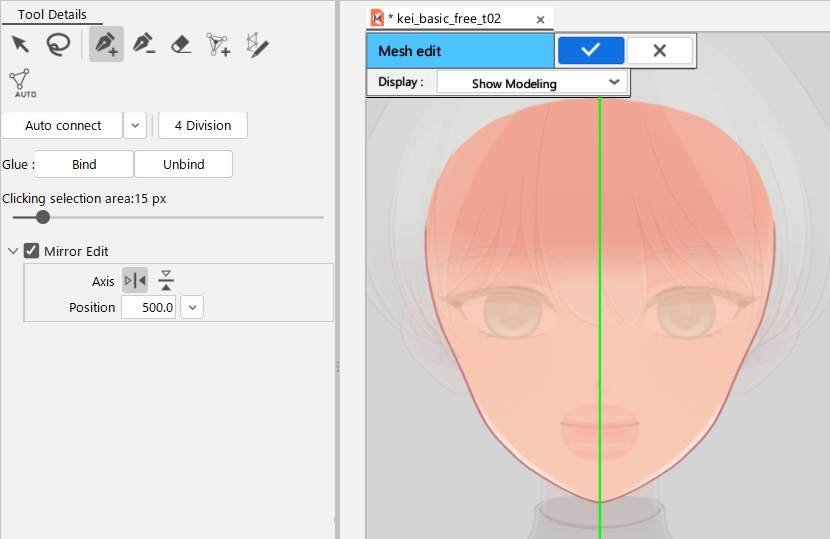Open the Tool Details panel tab
This screenshot has height=539, width=830.
52,15
